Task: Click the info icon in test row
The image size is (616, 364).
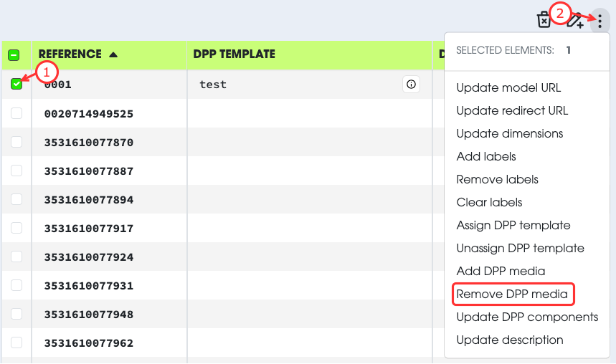Action: point(411,85)
